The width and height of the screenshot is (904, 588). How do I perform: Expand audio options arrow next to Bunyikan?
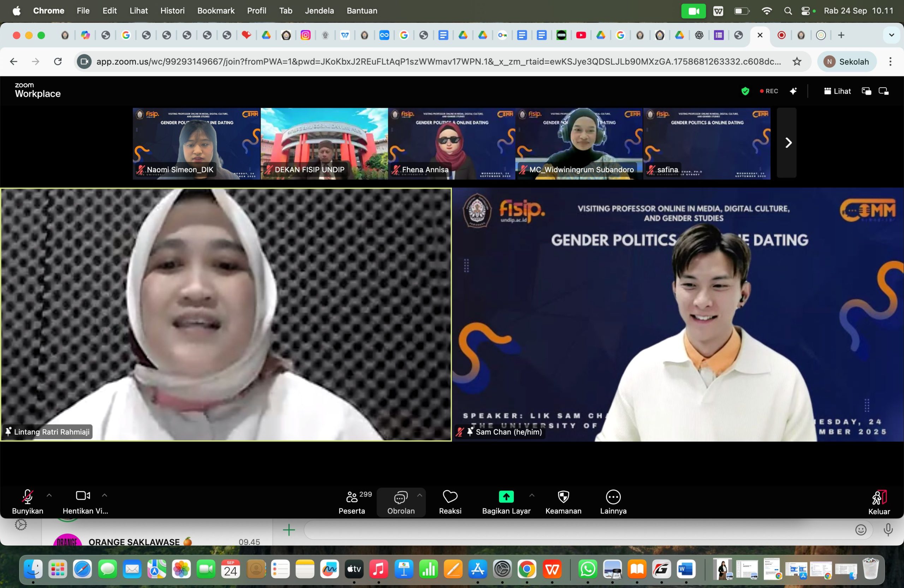[49, 495]
